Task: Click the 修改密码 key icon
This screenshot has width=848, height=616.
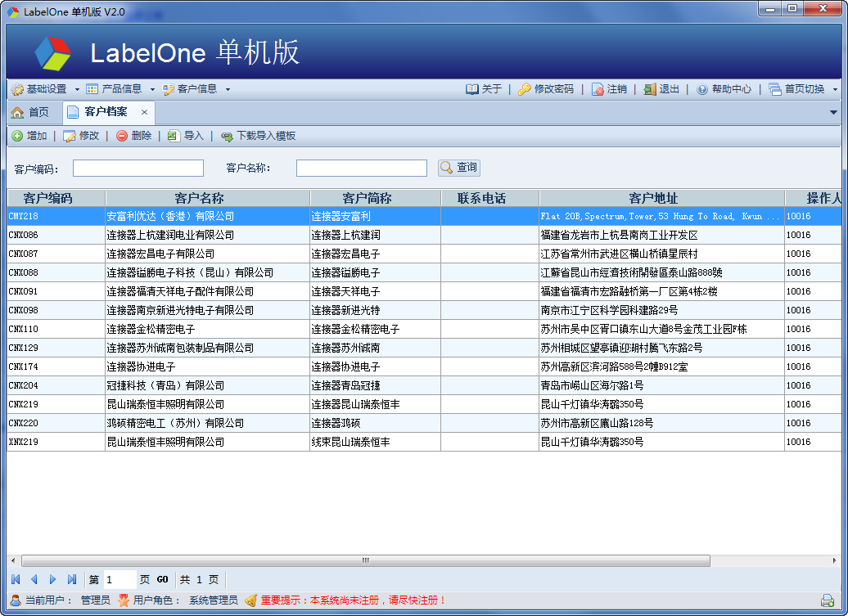Action: (524, 89)
